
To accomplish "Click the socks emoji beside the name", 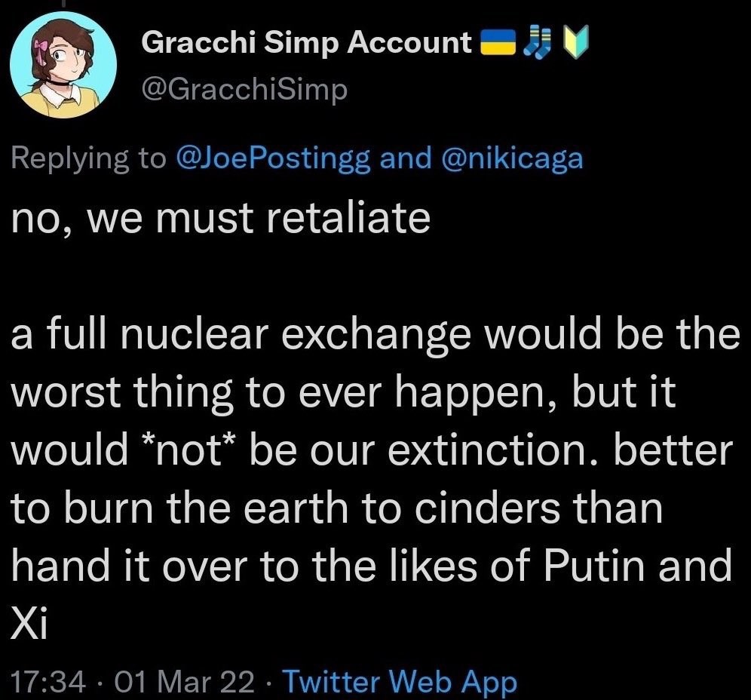I will point(535,43).
